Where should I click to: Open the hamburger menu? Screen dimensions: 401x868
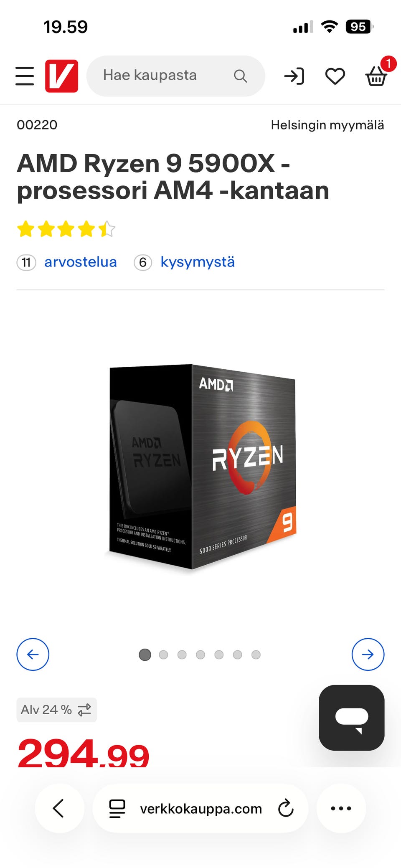click(x=25, y=76)
